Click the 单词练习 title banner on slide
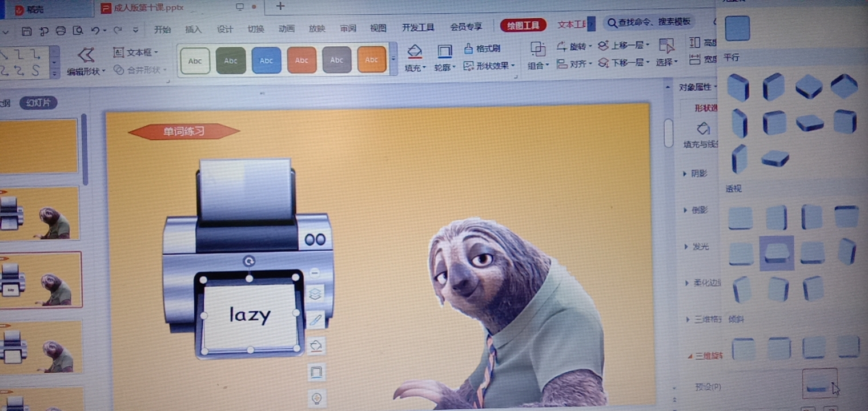This screenshot has width=868, height=411. [183, 132]
